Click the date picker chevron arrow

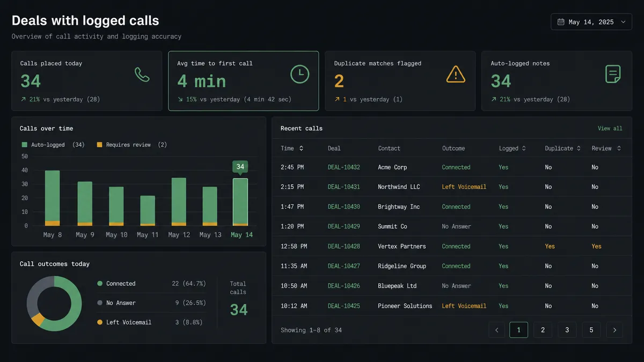pos(623,22)
